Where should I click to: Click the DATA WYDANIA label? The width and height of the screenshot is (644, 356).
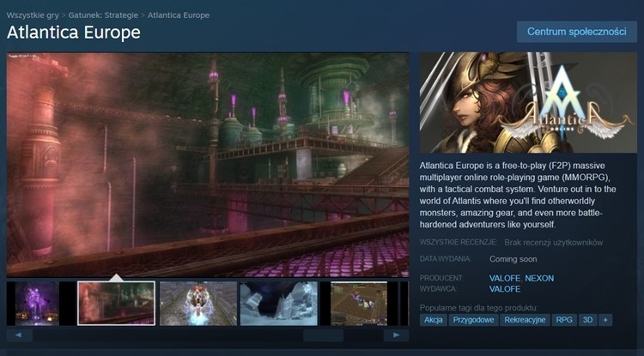[445, 259]
